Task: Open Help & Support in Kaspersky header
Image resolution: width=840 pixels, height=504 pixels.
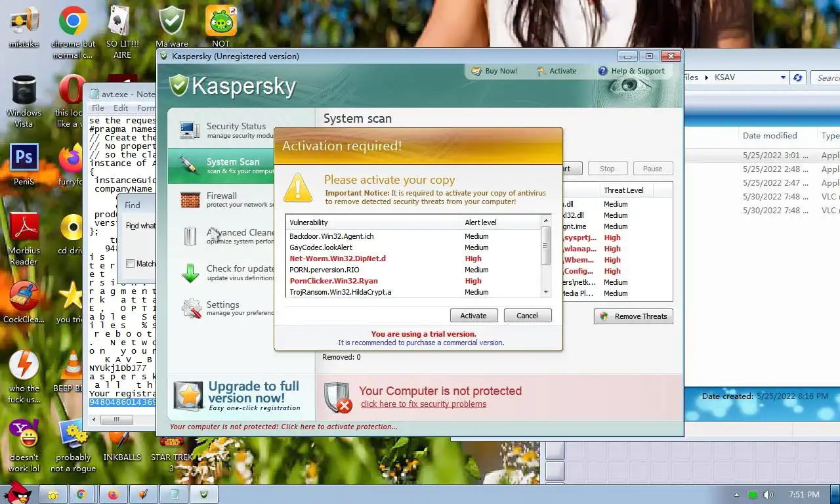Action: pyautogui.click(x=631, y=71)
